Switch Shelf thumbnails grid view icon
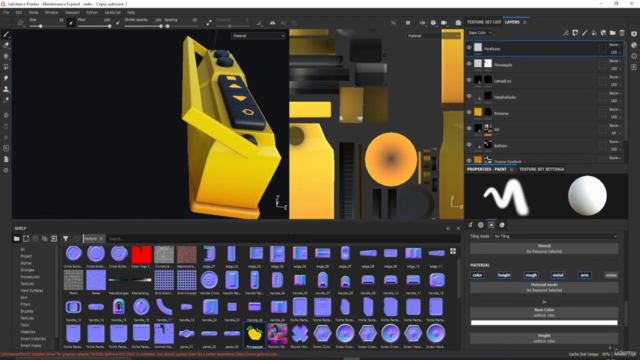This screenshot has height=360, width=640. coord(453,251)
